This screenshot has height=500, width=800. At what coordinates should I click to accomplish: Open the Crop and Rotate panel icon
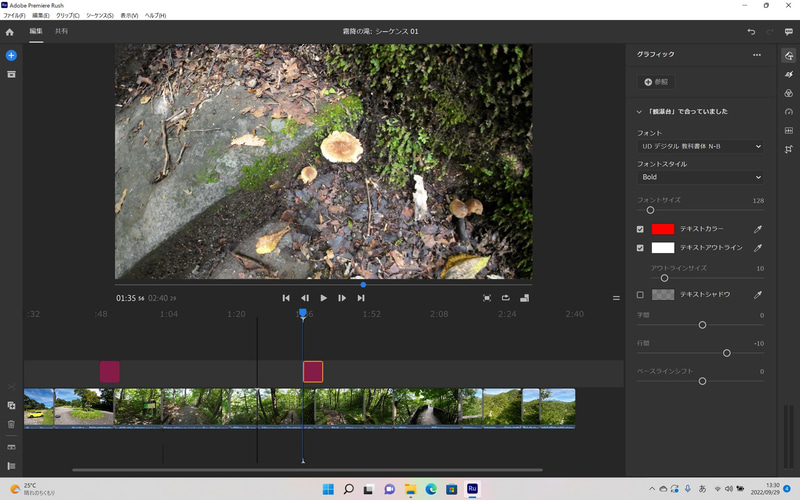click(788, 150)
